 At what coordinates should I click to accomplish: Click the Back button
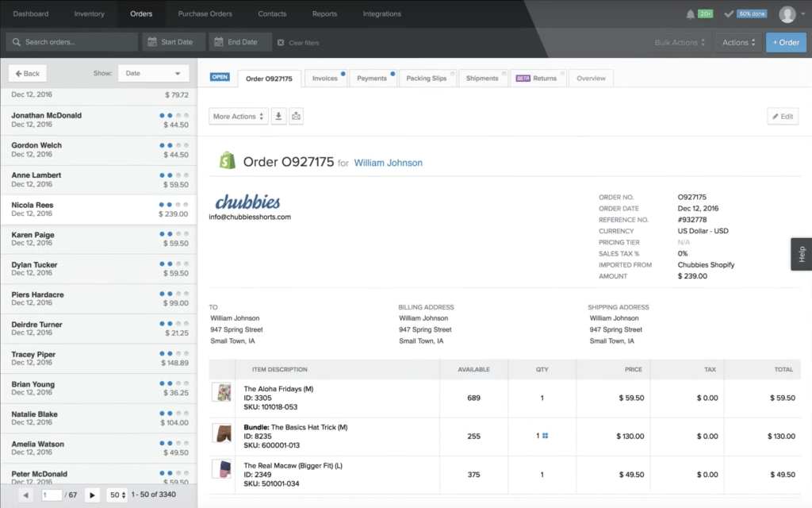tap(28, 74)
